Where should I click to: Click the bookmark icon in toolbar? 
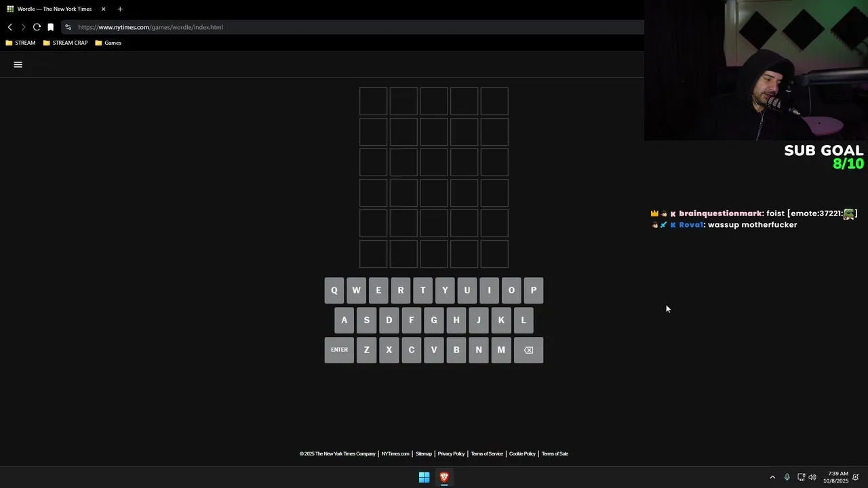[50, 27]
